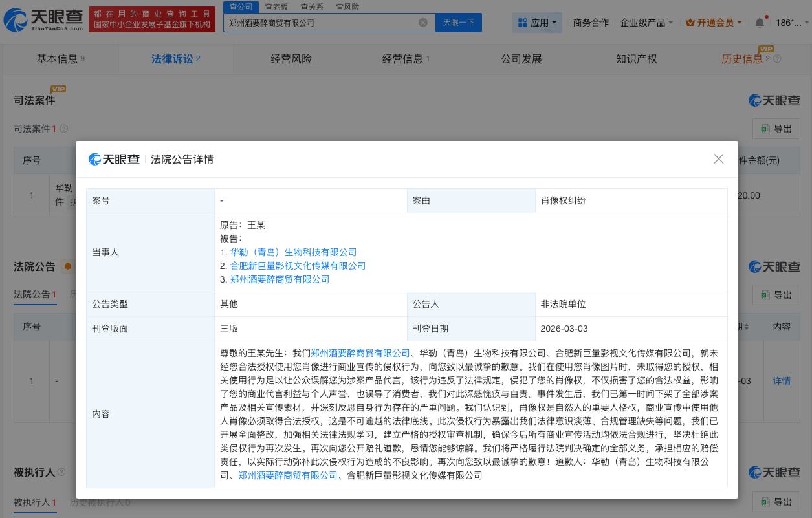Image resolution: width=812 pixels, height=518 pixels.
Task: Click the company name search input field
Action: (x=324, y=22)
